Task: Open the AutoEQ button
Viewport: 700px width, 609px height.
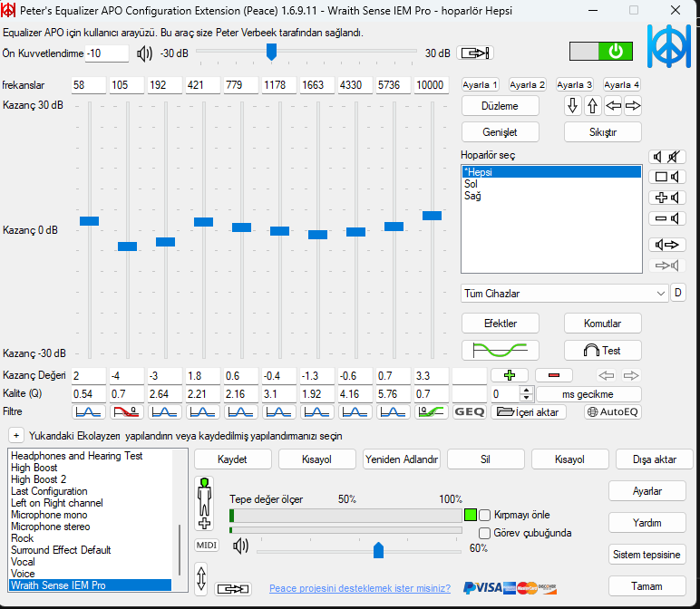Action: (613, 411)
